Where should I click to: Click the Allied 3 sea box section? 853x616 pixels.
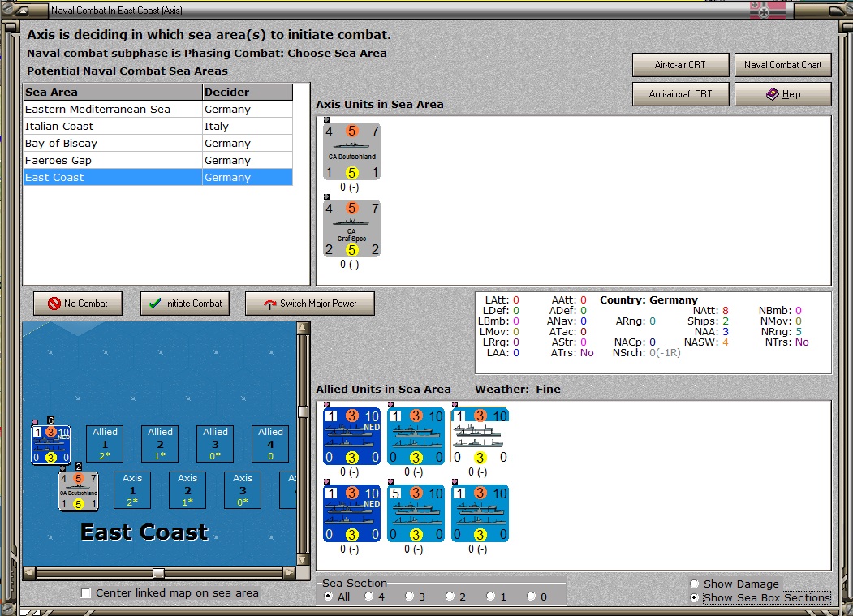215,443
